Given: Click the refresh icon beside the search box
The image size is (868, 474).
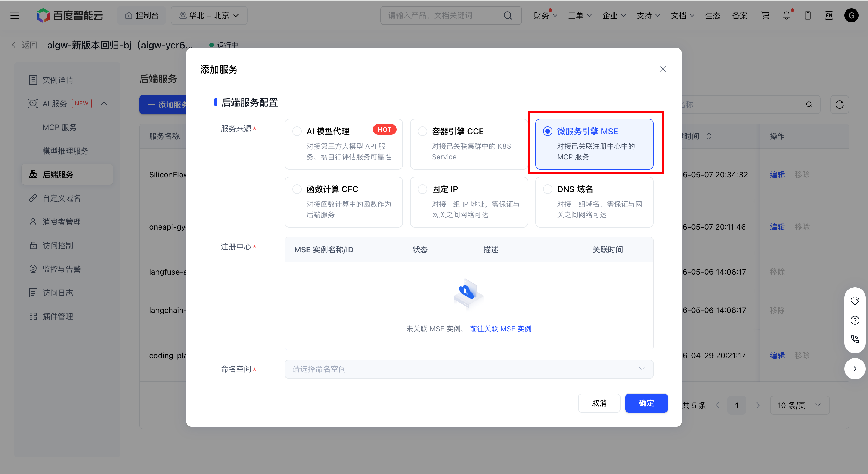Looking at the screenshot, I should 839,105.
